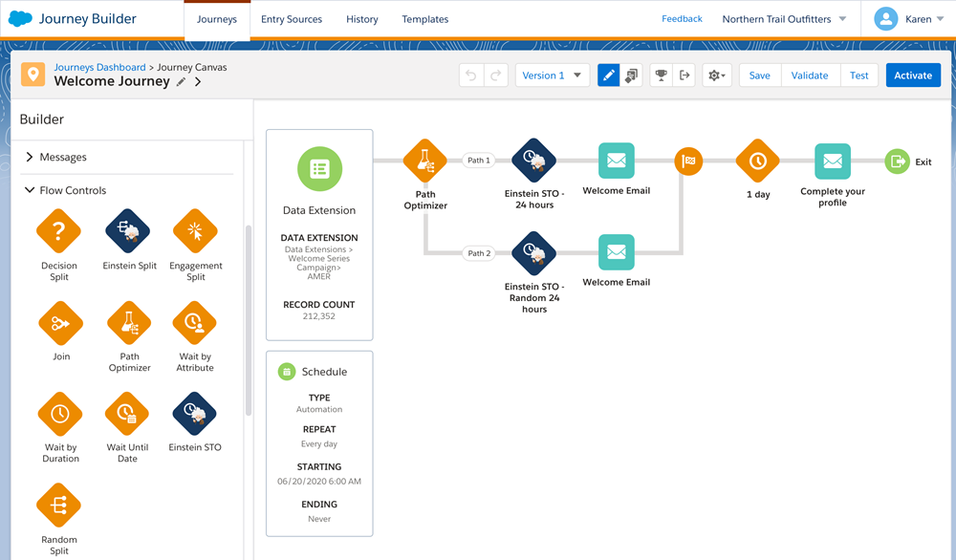Switch to the History tab
This screenshot has height=560, width=956.
pyautogui.click(x=362, y=19)
